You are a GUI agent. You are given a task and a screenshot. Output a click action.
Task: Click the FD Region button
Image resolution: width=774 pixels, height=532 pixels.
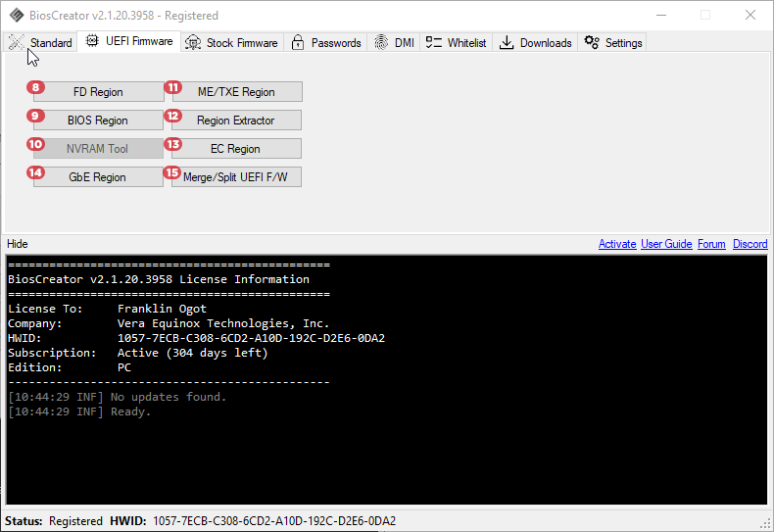tap(98, 92)
